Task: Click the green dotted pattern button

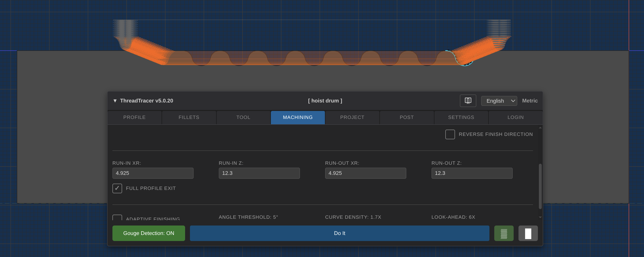Action: (503, 233)
